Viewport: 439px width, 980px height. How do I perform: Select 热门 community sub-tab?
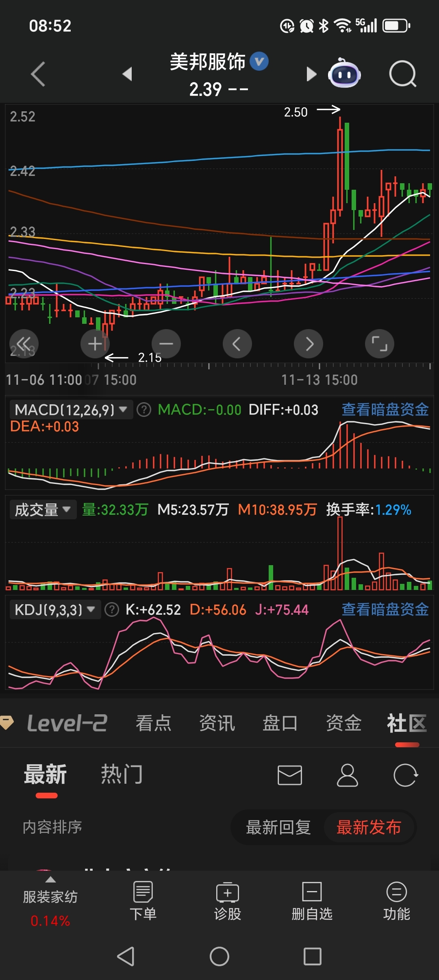coord(122,774)
